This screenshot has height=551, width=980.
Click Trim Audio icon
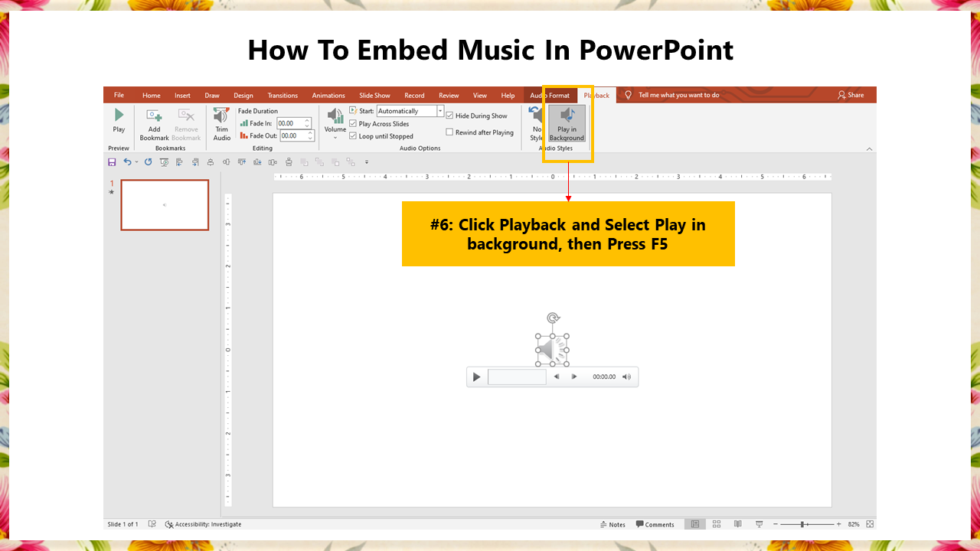[x=221, y=116]
